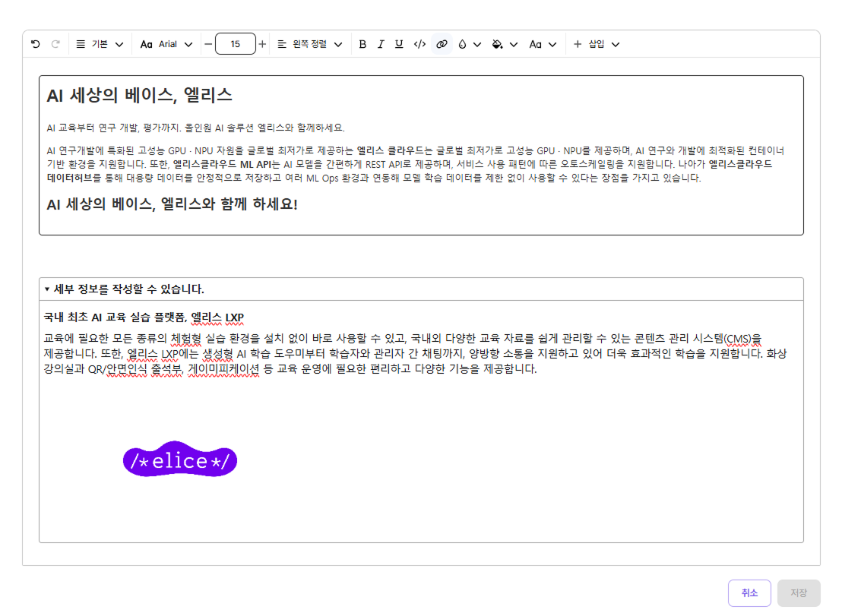Open the text color droplet picker
This screenshot has height=616, width=842.
point(469,44)
